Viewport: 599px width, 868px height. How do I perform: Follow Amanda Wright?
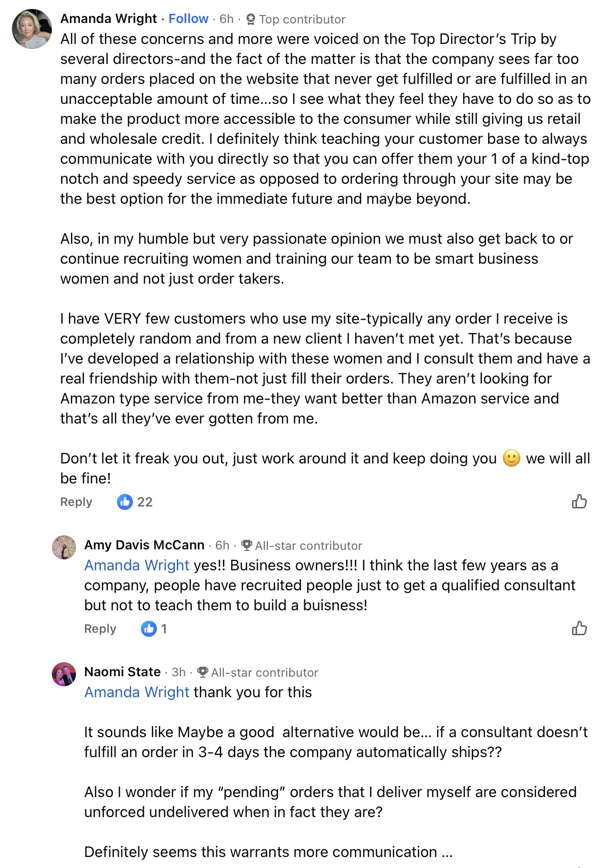(188, 19)
